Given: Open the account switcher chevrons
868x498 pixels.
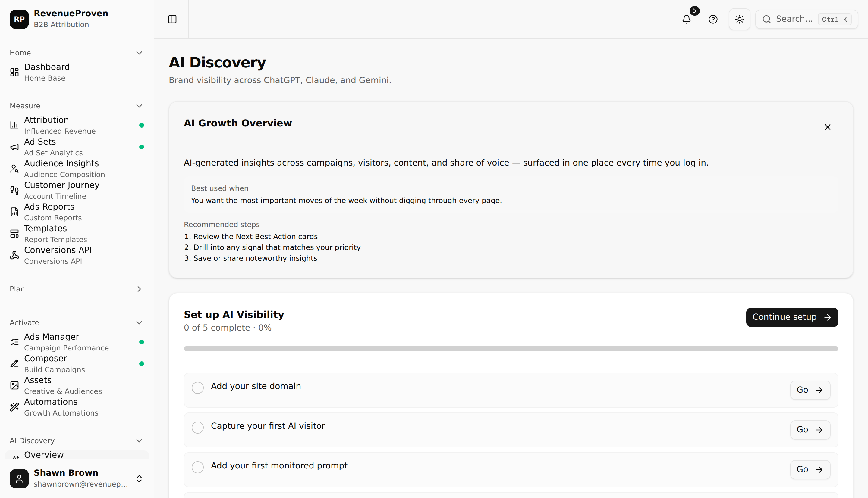Looking at the screenshot, I should tap(139, 478).
